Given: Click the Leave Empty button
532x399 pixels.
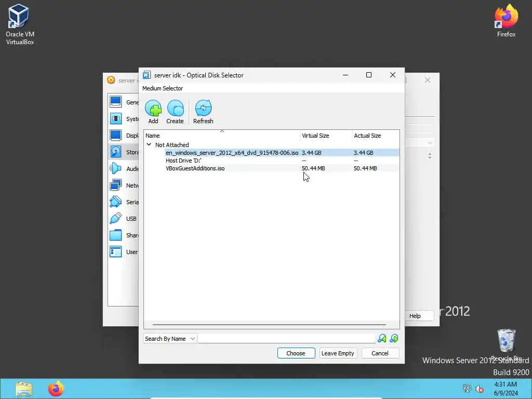Looking at the screenshot, I should click(x=338, y=353).
